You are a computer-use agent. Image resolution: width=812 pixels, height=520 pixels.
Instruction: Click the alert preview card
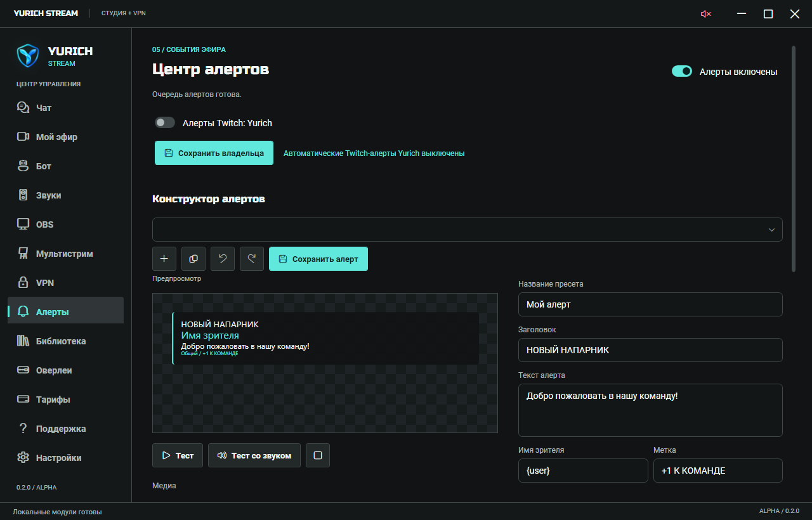click(325, 338)
